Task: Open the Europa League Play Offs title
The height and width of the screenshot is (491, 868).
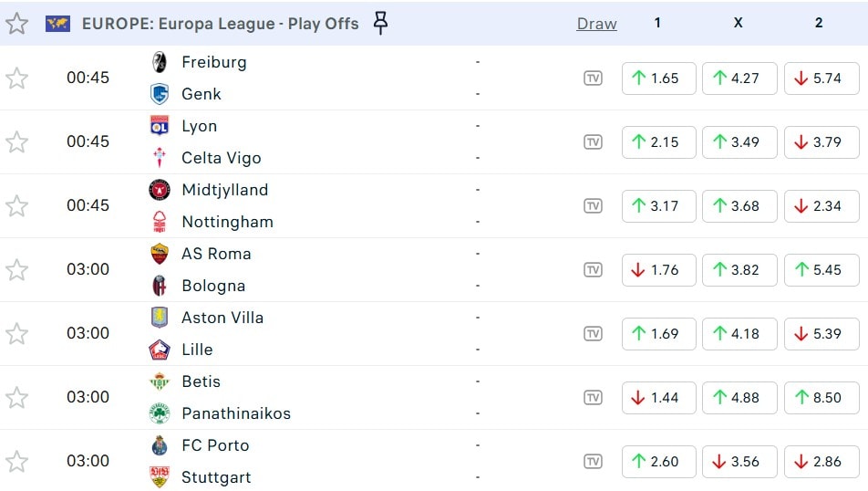Action: [220, 24]
